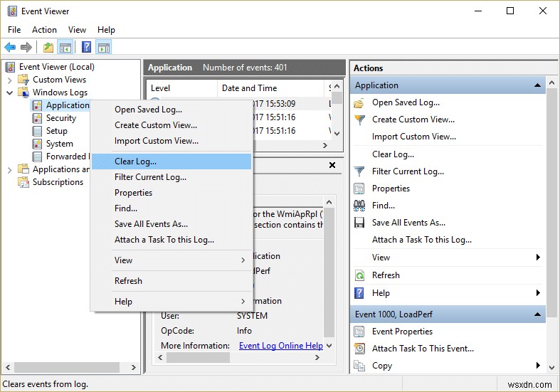Click the System log icon in tree
This screenshot has width=560, height=392.
pos(37,144)
